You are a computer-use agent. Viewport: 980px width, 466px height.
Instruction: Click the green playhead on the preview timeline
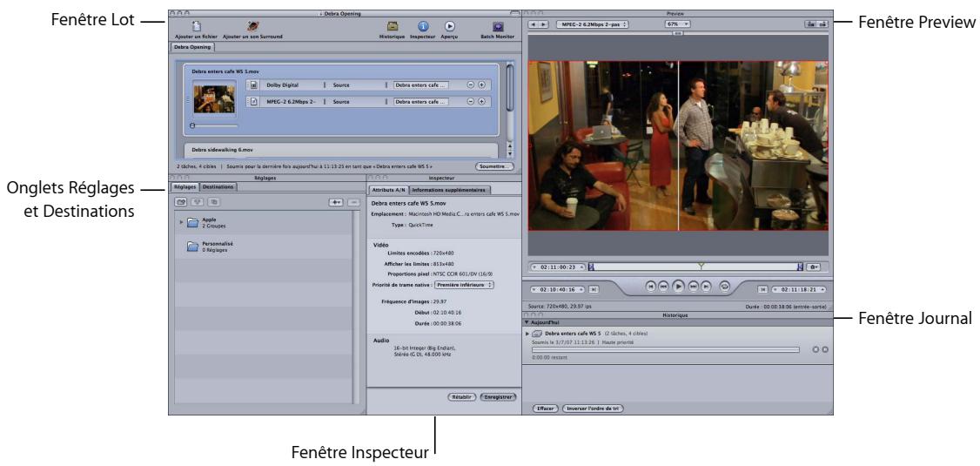702,266
